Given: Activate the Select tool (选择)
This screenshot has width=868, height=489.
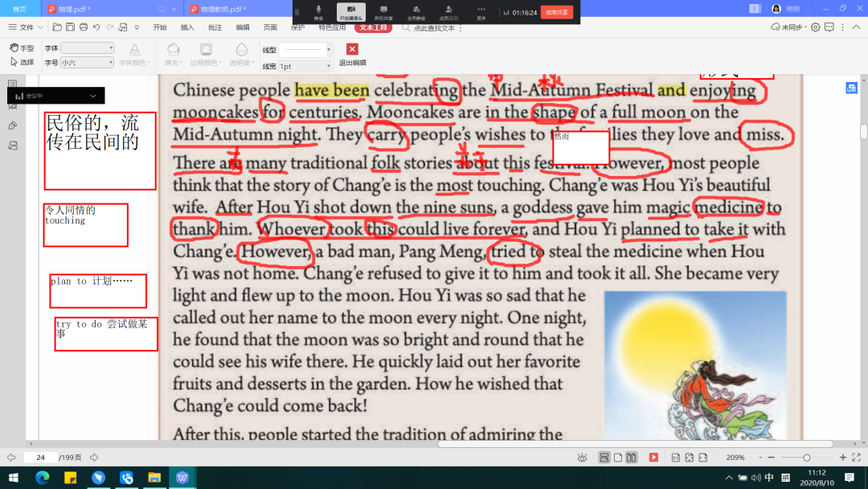Looking at the screenshot, I should (23, 62).
